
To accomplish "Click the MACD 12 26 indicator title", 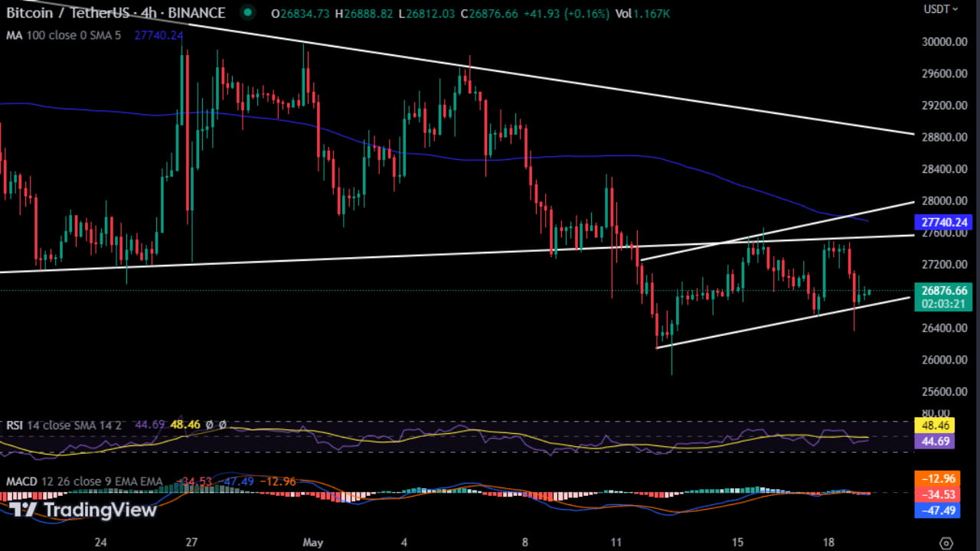I will (34, 481).
